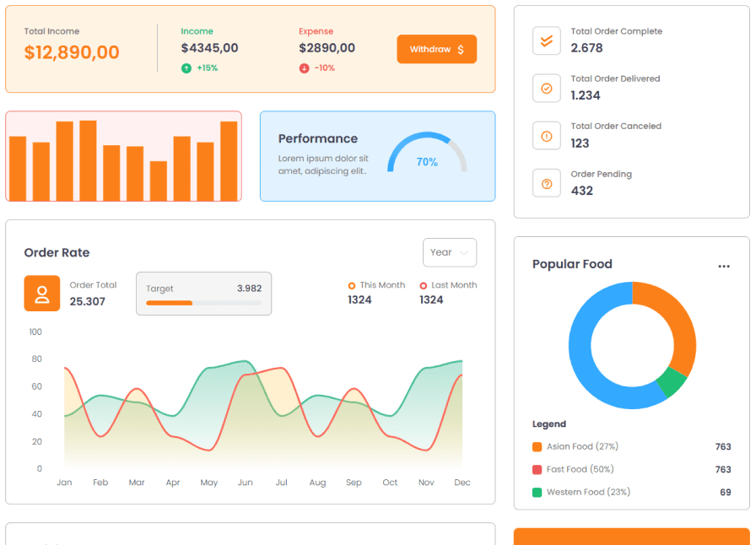Click the 70% performance gauge

tap(427, 154)
